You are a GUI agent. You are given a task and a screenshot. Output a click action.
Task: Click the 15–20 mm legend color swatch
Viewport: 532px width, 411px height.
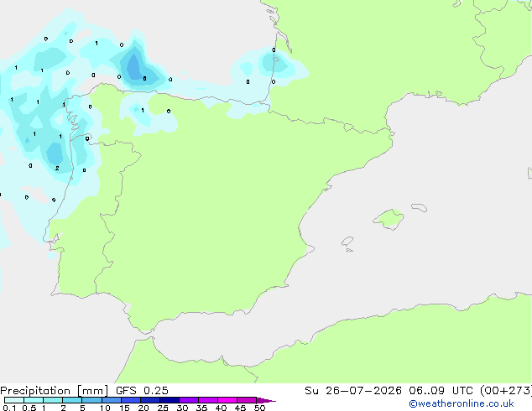pyautogui.click(x=131, y=400)
